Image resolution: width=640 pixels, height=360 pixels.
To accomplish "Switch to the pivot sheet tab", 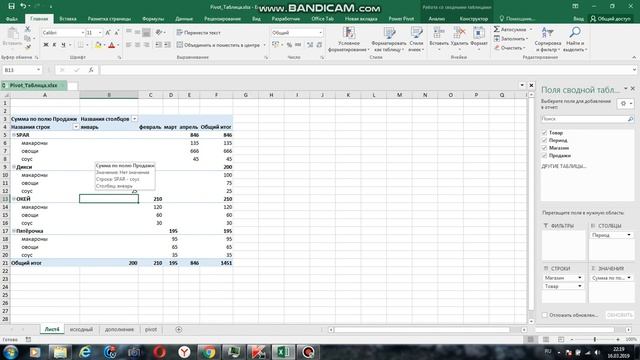I will pos(151,329).
